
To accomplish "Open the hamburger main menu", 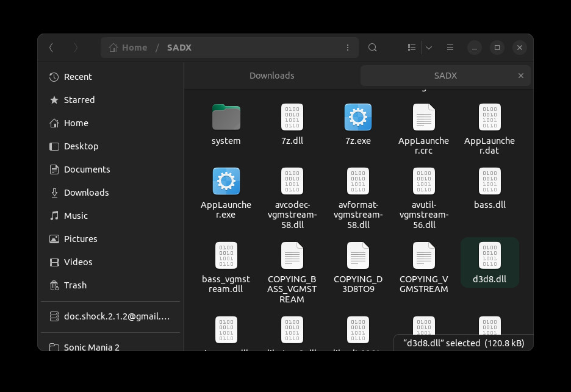I will [450, 48].
